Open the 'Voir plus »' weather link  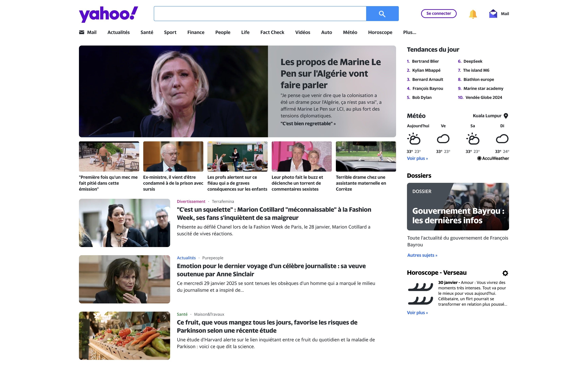click(x=417, y=158)
